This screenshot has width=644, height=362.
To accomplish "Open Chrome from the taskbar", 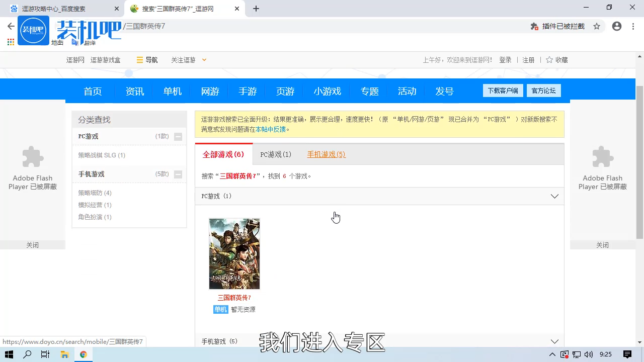I will 84,354.
